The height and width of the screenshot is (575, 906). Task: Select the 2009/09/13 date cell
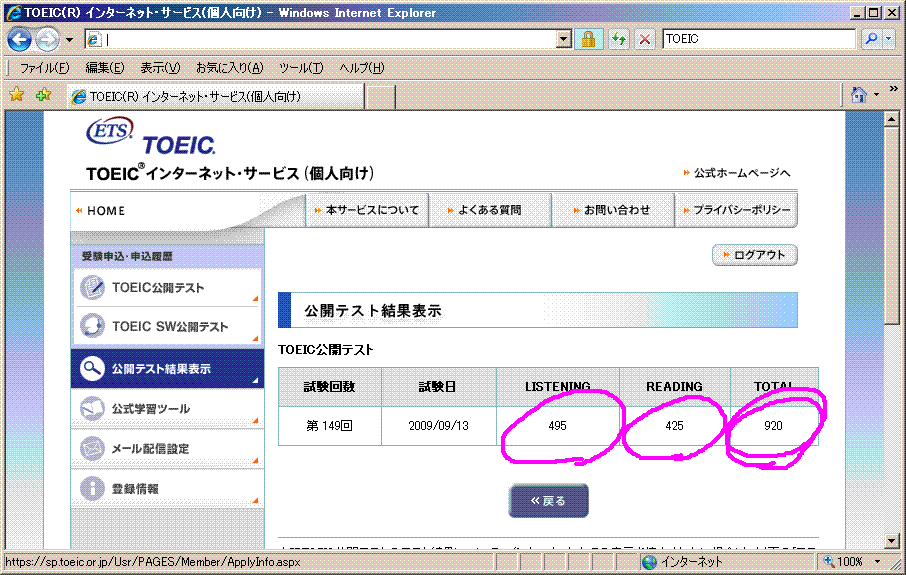click(438, 426)
